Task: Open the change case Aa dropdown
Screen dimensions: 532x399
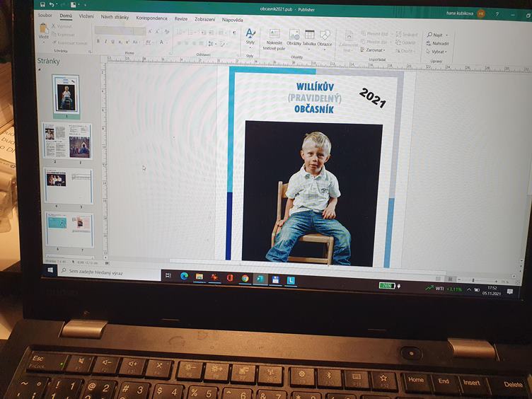Action: pos(135,42)
